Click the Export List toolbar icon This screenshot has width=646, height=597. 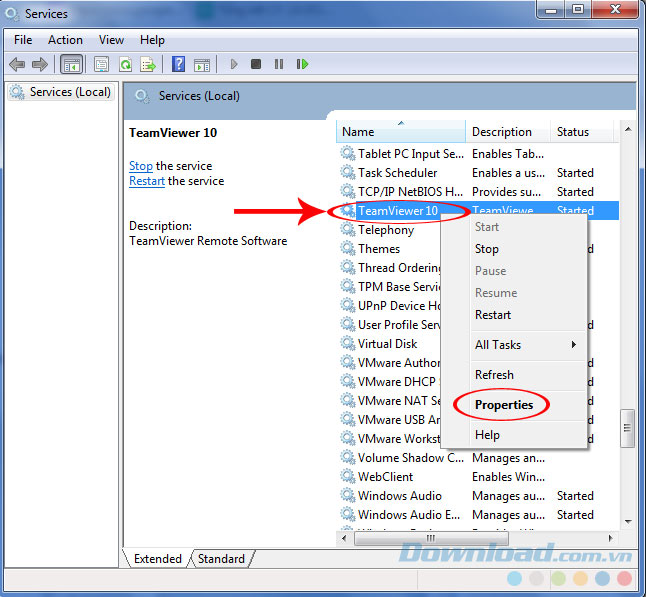pos(148,64)
